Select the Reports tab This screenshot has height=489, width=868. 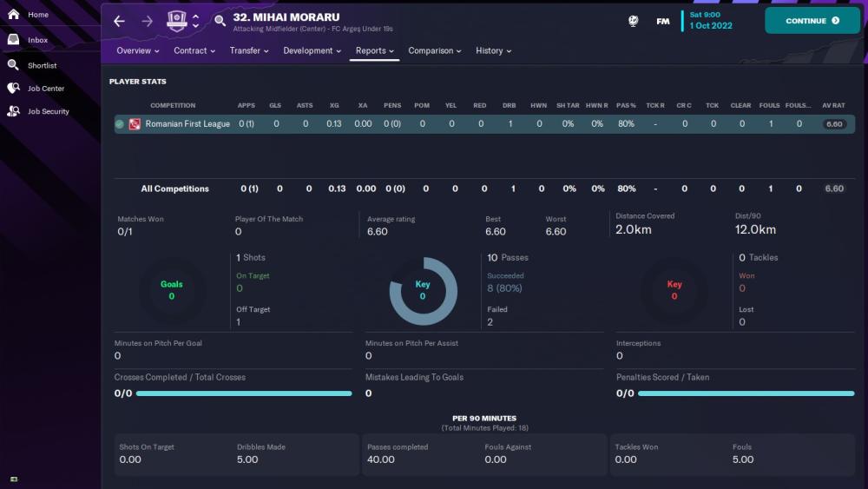click(x=374, y=50)
